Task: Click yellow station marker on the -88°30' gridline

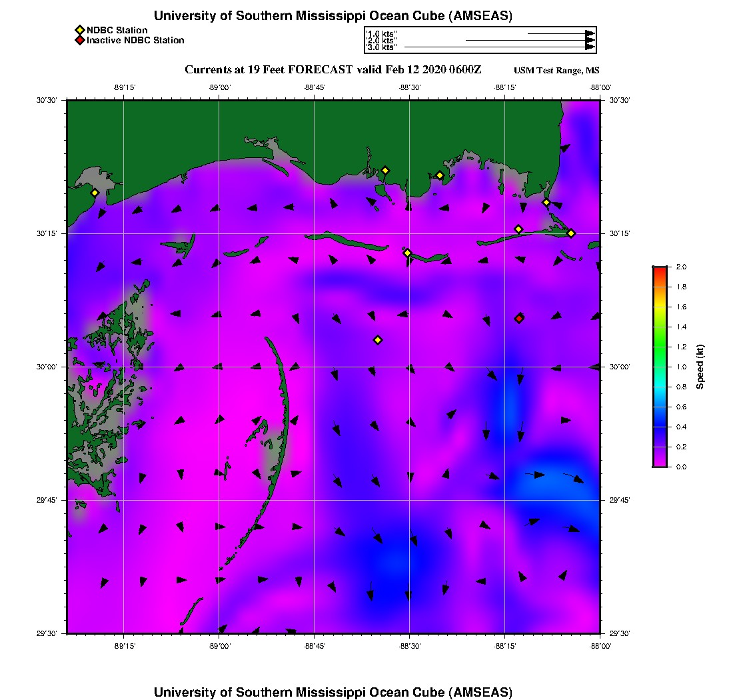Action: (408, 253)
